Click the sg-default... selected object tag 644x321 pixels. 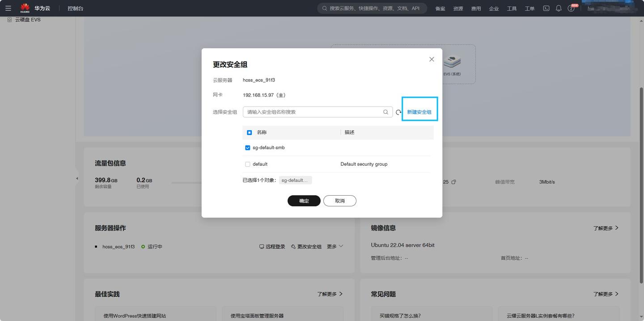tap(295, 180)
